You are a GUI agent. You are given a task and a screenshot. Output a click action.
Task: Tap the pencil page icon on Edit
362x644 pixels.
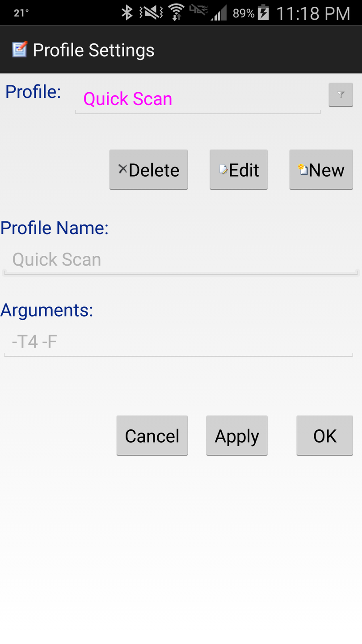pos(223,169)
